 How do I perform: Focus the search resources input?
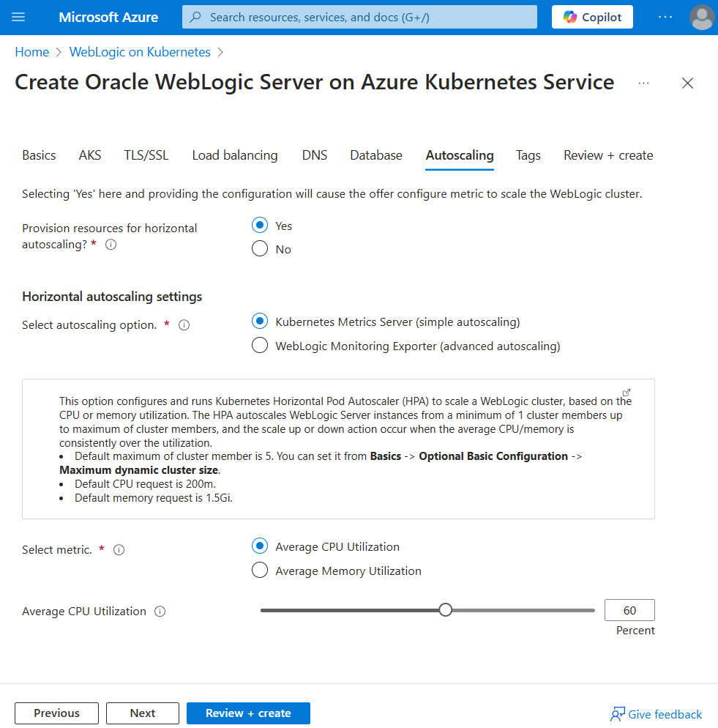tap(359, 17)
